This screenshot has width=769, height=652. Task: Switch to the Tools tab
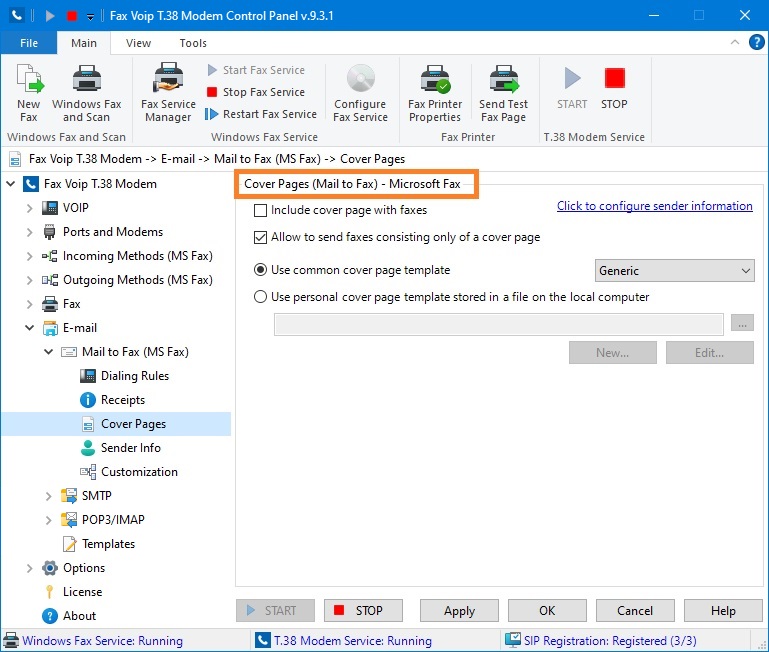[193, 43]
